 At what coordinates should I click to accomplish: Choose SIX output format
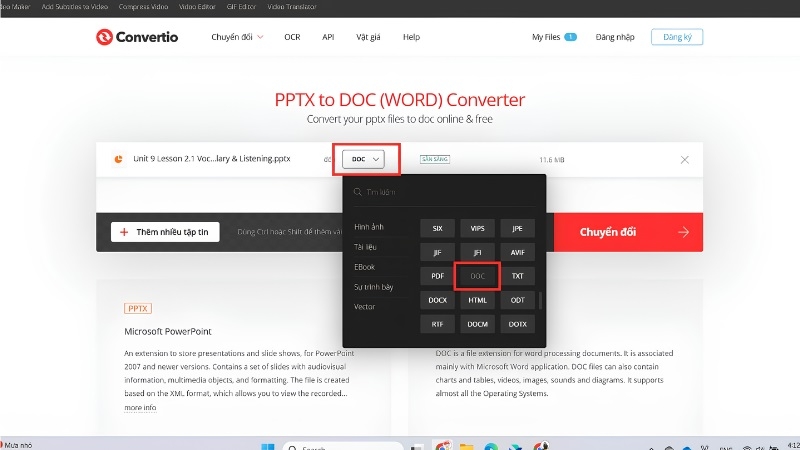click(x=437, y=228)
